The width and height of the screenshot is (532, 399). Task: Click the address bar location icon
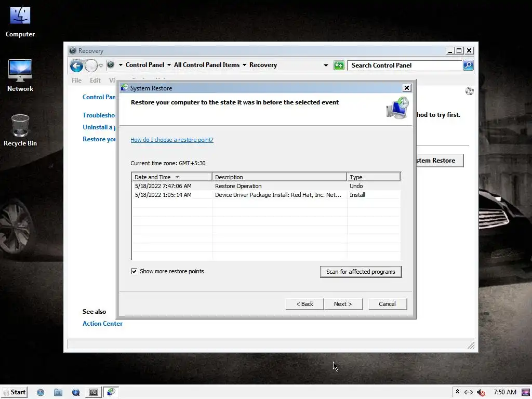111,65
